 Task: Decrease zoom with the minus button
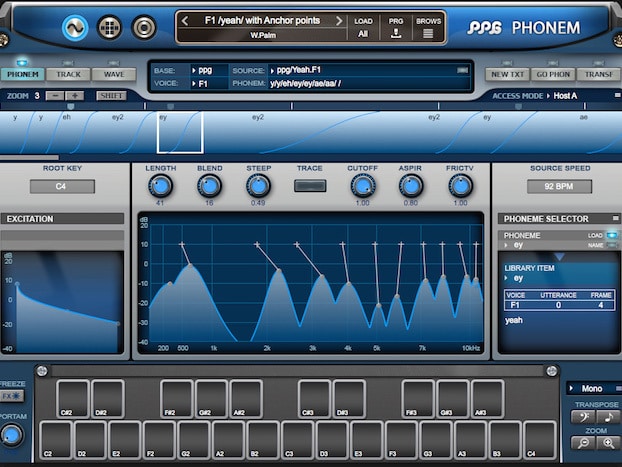tap(55, 96)
